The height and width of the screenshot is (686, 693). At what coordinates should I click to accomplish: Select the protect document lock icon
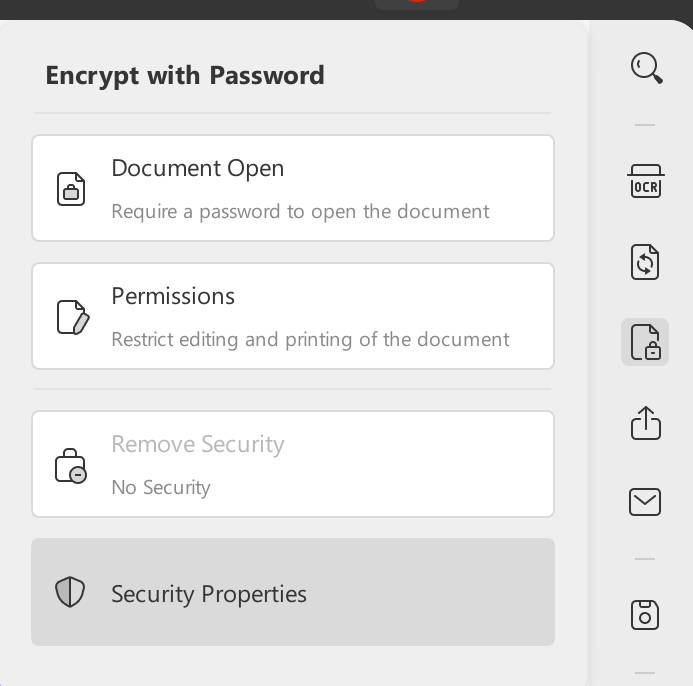[645, 342]
